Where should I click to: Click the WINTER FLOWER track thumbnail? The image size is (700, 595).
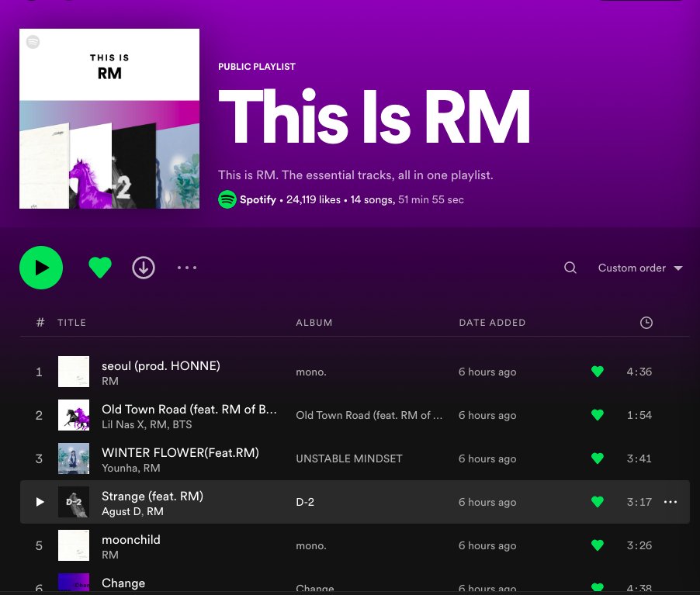pos(74,458)
